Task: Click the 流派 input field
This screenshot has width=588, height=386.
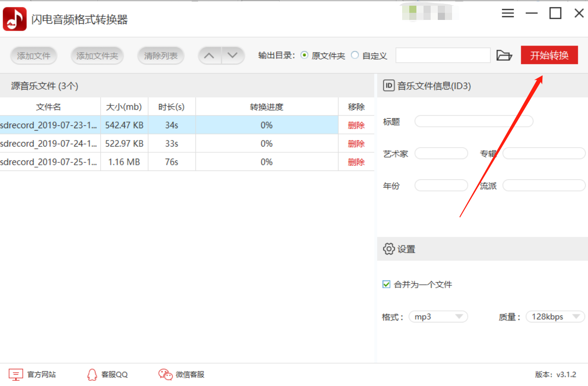Action: tap(544, 185)
